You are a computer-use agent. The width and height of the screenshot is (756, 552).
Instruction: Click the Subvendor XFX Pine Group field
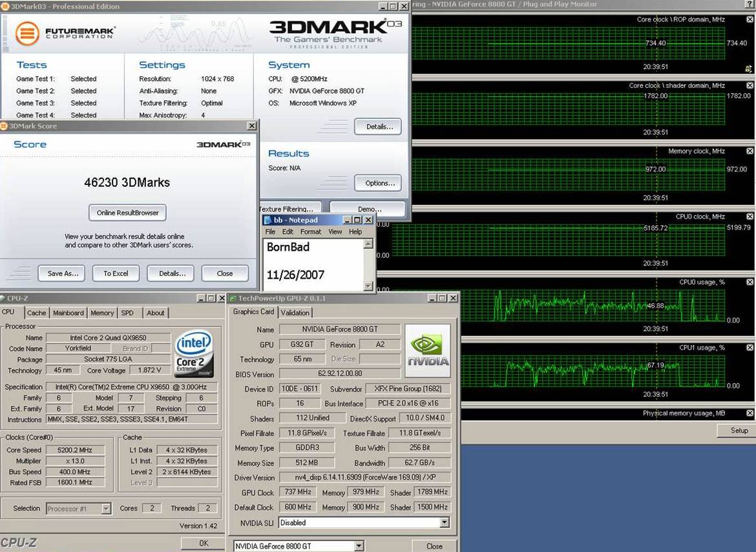pos(408,388)
